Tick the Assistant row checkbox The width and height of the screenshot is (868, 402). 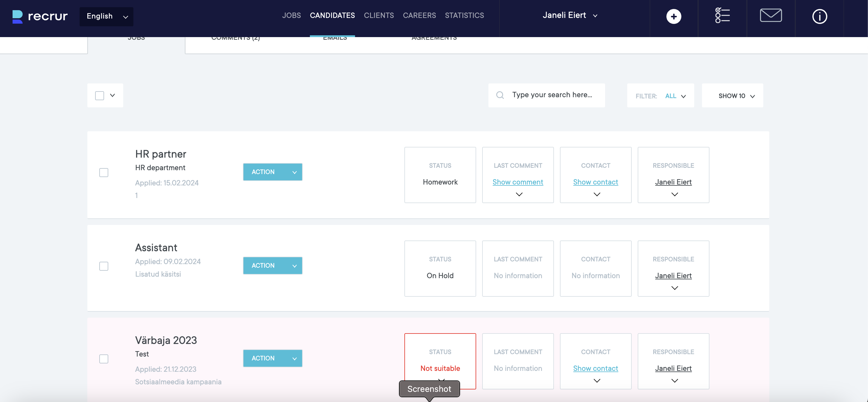(x=104, y=266)
